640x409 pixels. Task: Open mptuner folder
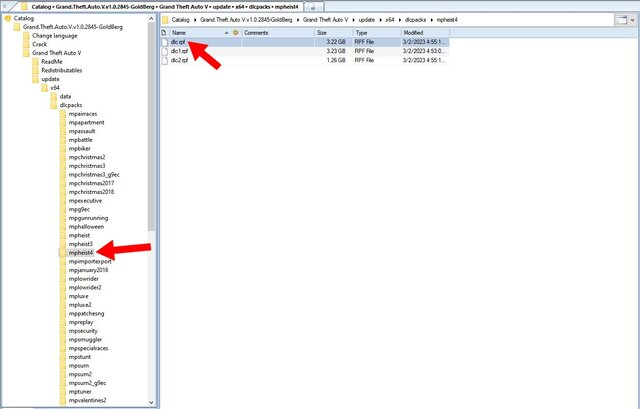[80, 392]
